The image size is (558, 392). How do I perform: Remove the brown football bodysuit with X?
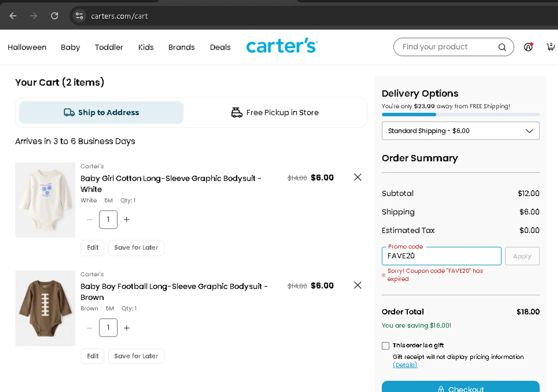(x=357, y=285)
